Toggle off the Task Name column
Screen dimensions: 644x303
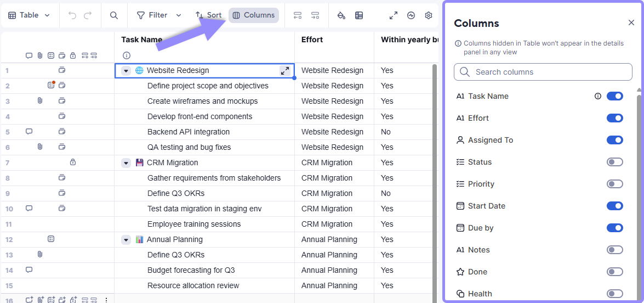coord(615,96)
